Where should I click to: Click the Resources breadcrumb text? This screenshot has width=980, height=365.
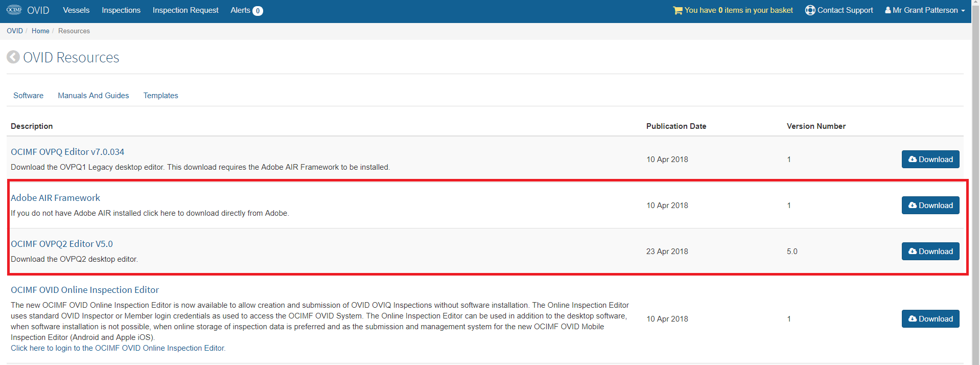(x=74, y=31)
